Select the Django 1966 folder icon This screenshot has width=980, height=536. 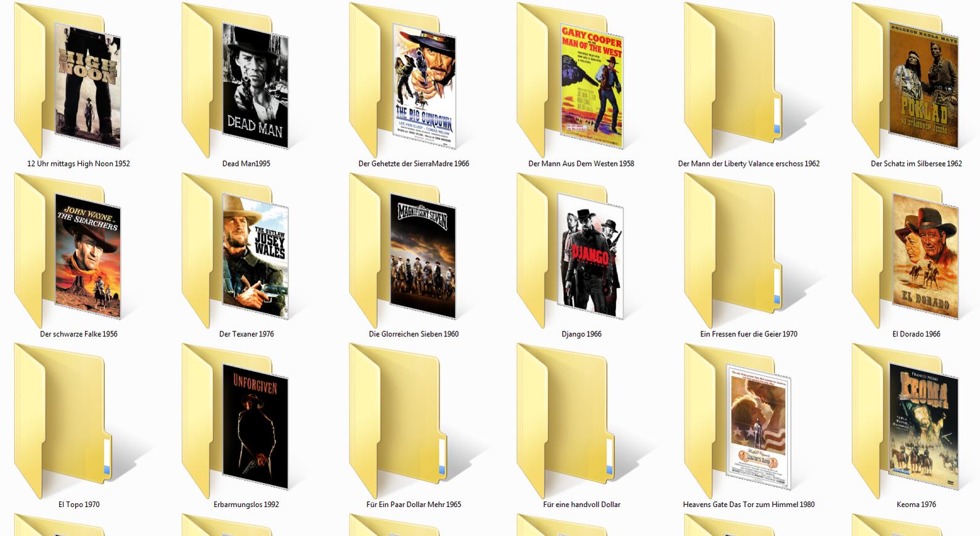click(571, 251)
